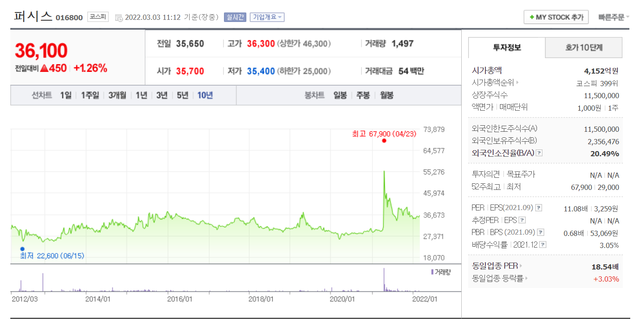This screenshot has width=644, height=319.
Task: Open the 기업개요 dropdown
Action: (267, 17)
